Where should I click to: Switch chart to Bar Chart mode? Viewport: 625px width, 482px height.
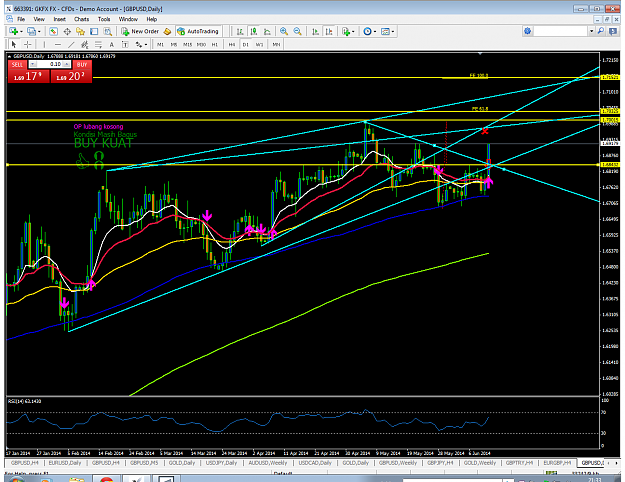tap(240, 31)
